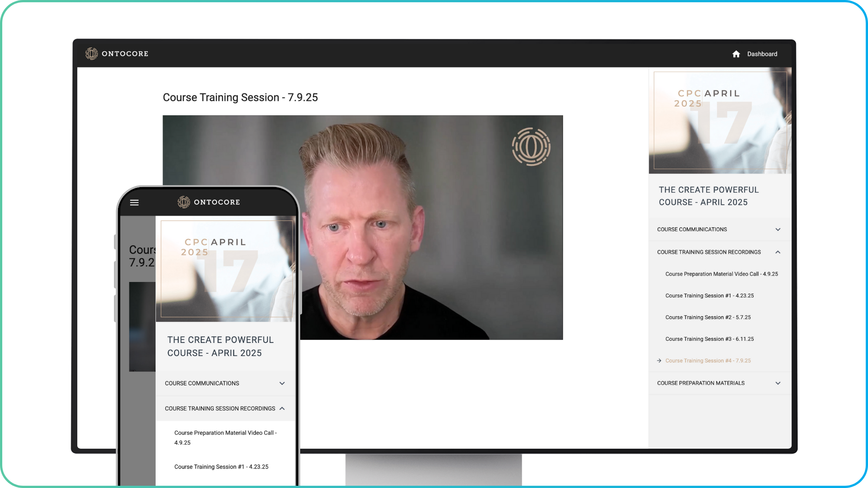Click the circular logo watermark on video

(x=531, y=146)
